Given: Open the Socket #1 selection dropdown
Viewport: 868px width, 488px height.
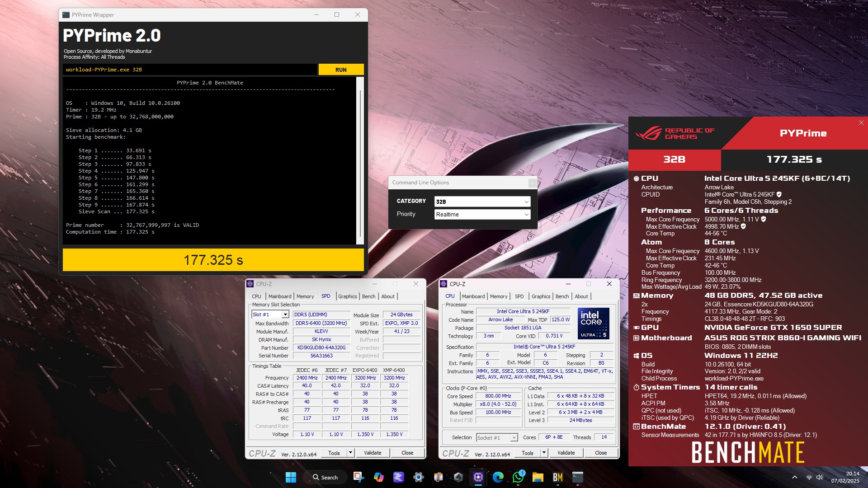Looking at the screenshot, I should click(497, 438).
